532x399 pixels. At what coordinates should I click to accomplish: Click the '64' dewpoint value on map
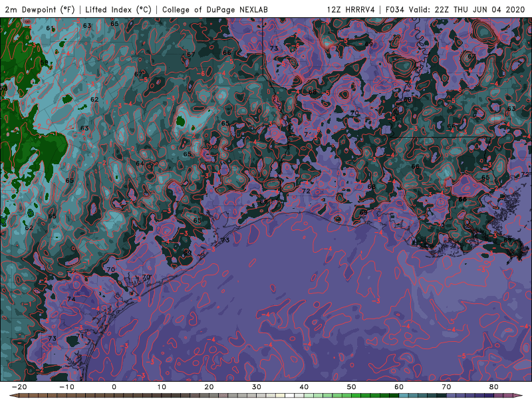point(140,164)
